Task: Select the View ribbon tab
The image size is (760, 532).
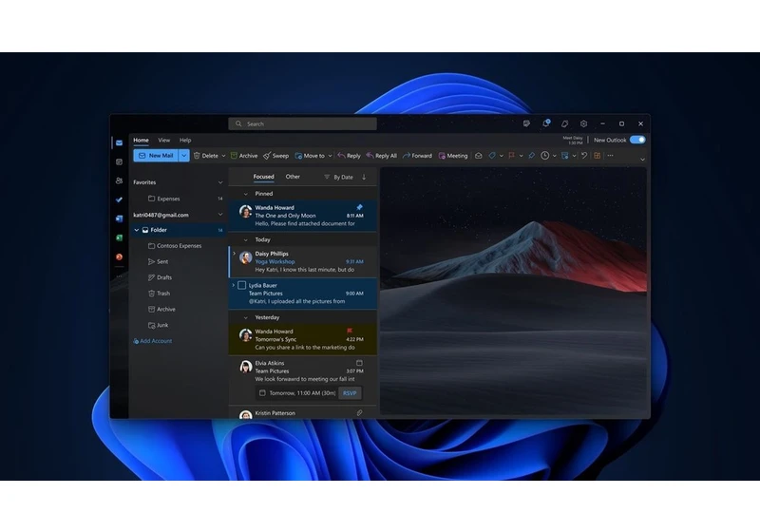Action: 163,140
